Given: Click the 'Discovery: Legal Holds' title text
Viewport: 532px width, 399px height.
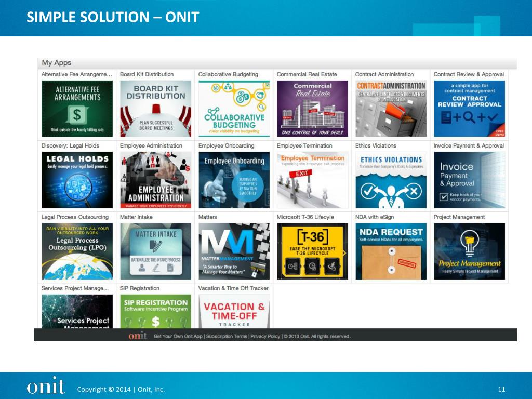Looking at the screenshot, I should [x=70, y=145].
